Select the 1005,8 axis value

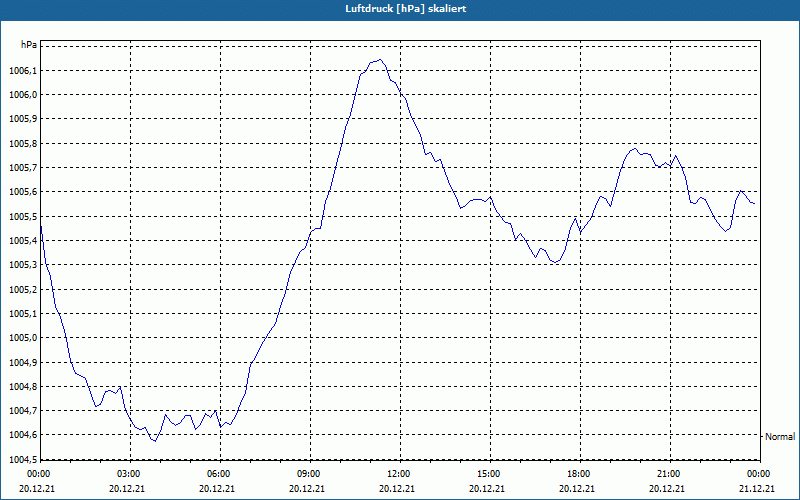(23, 143)
